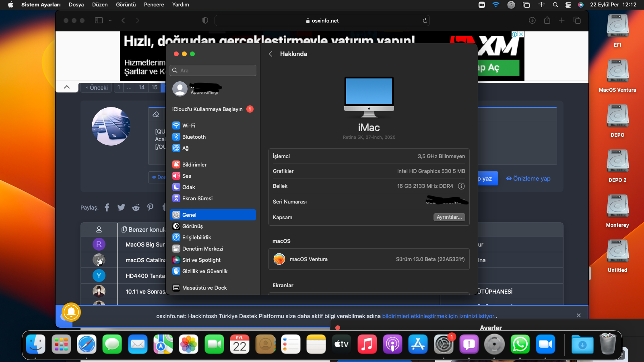Open WhatsApp from the Dock
Image resolution: width=644 pixels, height=362 pixels.
pyautogui.click(x=520, y=344)
